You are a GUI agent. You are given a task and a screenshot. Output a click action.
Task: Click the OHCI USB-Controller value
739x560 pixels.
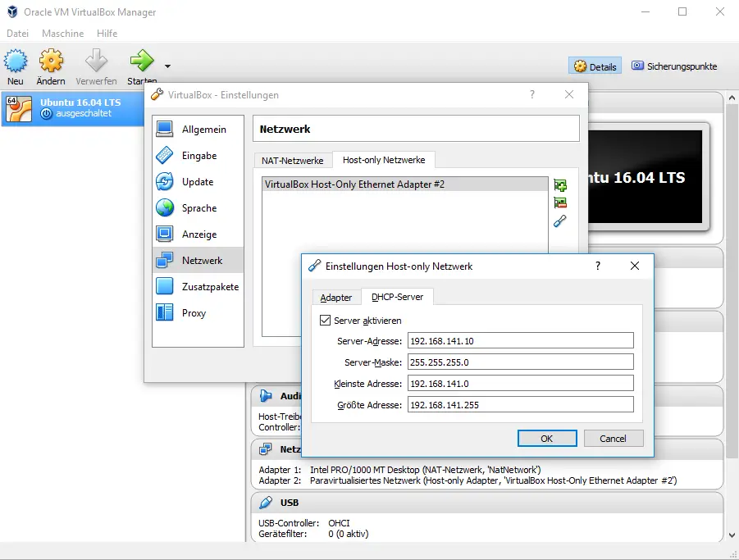339,523
